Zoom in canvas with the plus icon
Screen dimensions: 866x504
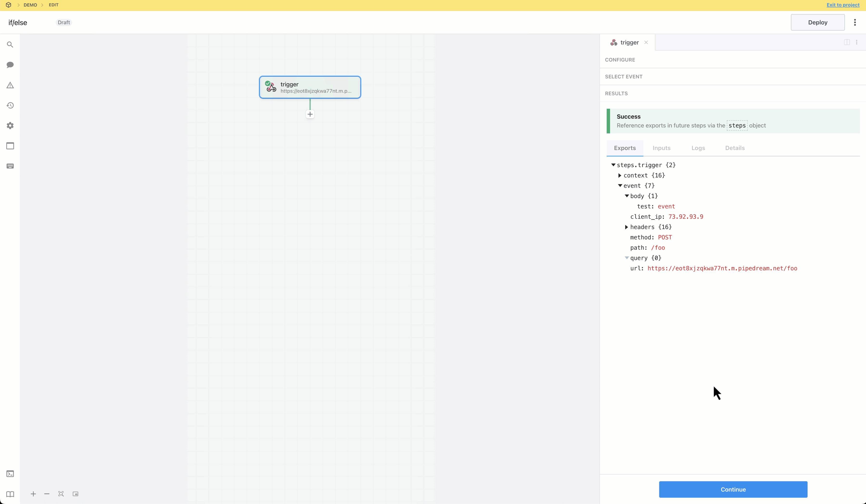[x=33, y=494]
